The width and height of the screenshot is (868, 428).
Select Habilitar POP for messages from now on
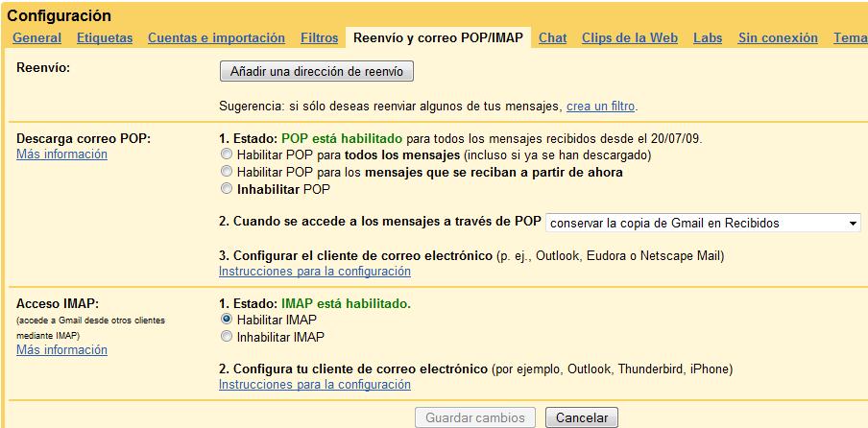[x=226, y=172]
